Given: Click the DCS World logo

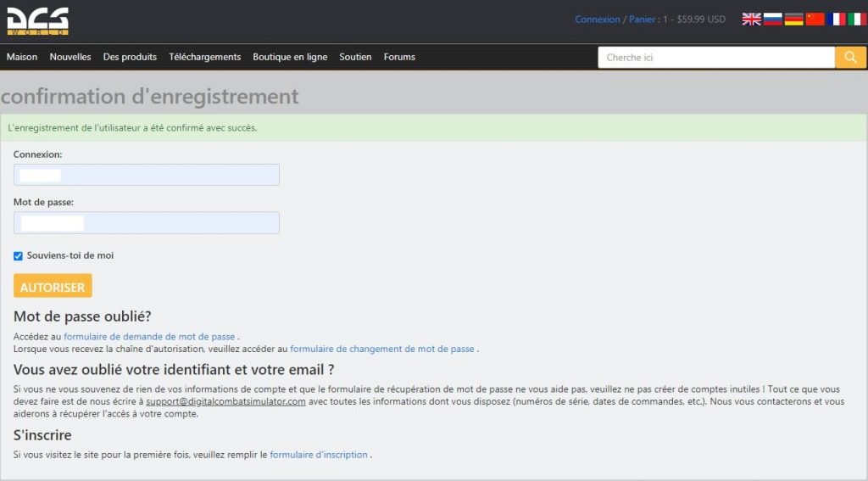Looking at the screenshot, I should (37, 21).
